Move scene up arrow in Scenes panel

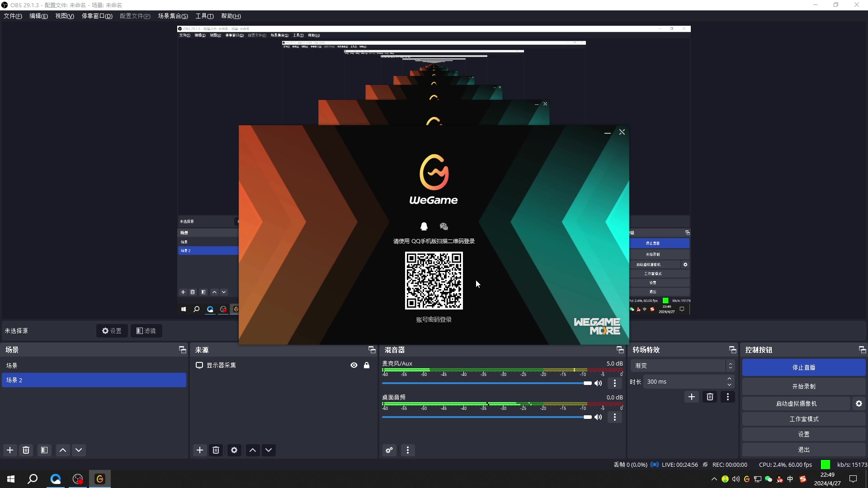coord(63,450)
